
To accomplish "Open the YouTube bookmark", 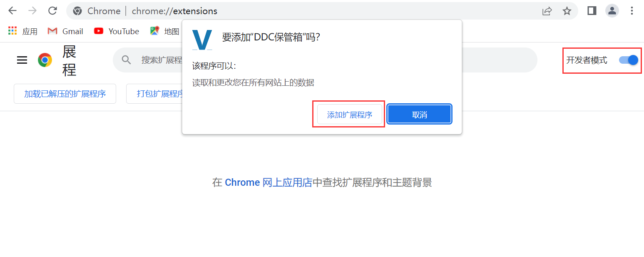I will pyautogui.click(x=117, y=31).
